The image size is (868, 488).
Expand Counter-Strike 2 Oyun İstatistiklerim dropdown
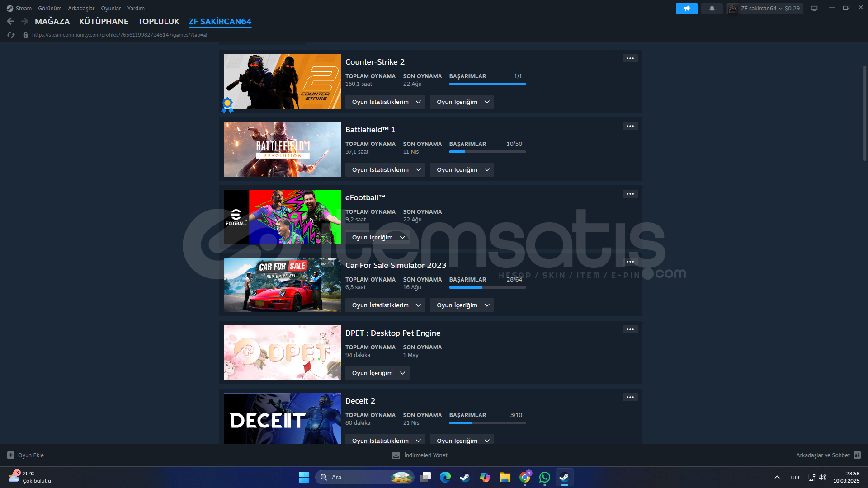click(x=386, y=102)
